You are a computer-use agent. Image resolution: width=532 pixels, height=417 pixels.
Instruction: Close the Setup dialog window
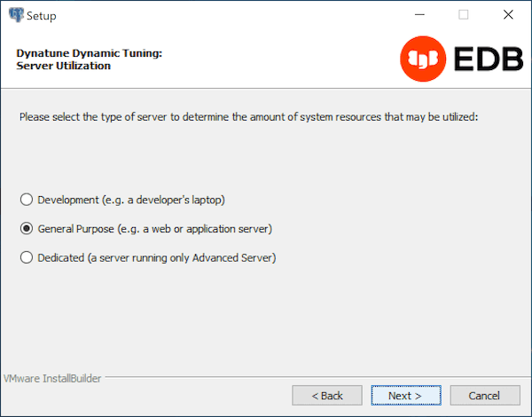pos(508,15)
